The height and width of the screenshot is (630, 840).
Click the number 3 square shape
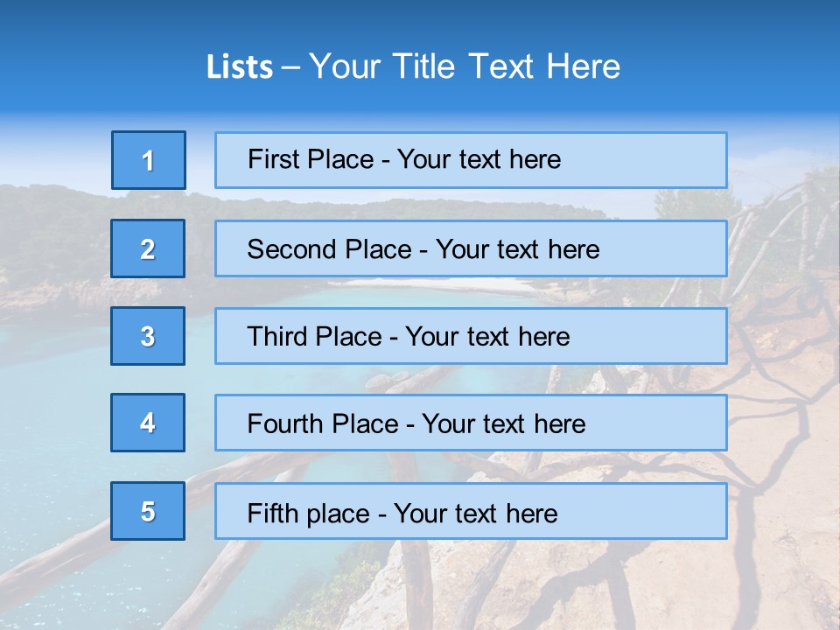(148, 336)
